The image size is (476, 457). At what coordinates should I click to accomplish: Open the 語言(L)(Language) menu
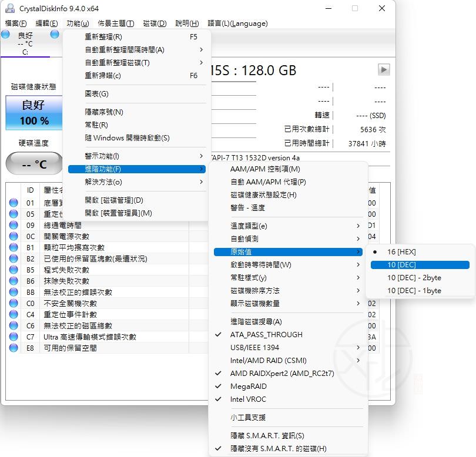coord(237,23)
